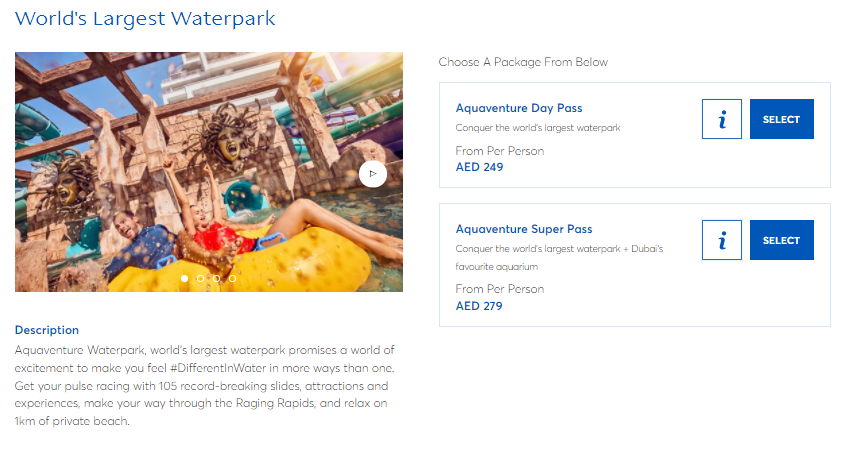Open info for Aquaventure Super Pass
The width and height of the screenshot is (847, 449).
pyautogui.click(x=722, y=240)
